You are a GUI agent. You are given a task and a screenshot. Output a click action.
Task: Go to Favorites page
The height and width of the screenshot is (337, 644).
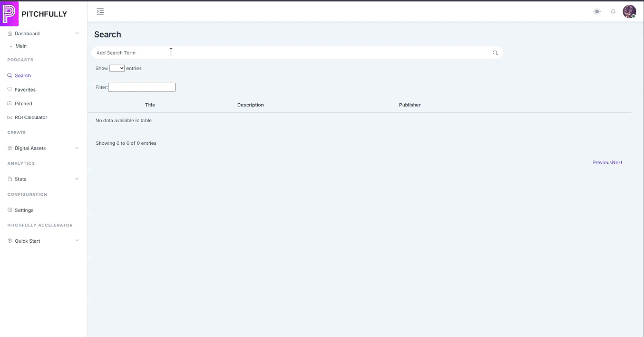pyautogui.click(x=25, y=90)
